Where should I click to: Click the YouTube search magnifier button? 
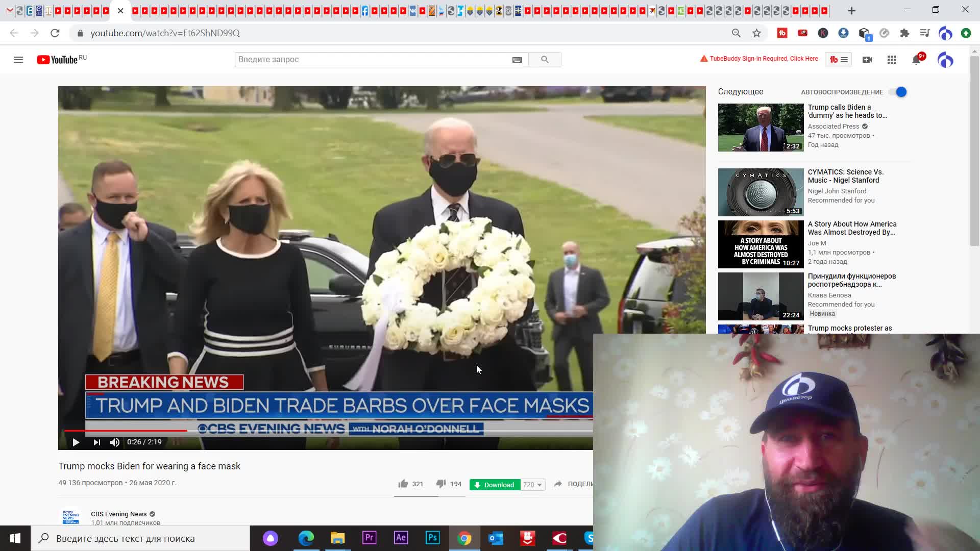pos(545,60)
